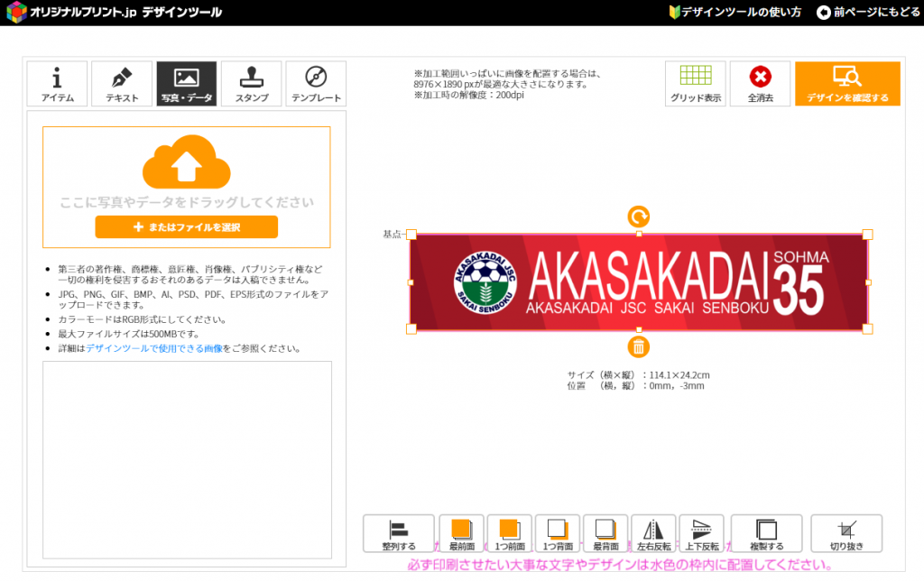This screenshot has width=924, height=581.
Task: Click the 基点 top-left handle
Action: tap(411, 235)
